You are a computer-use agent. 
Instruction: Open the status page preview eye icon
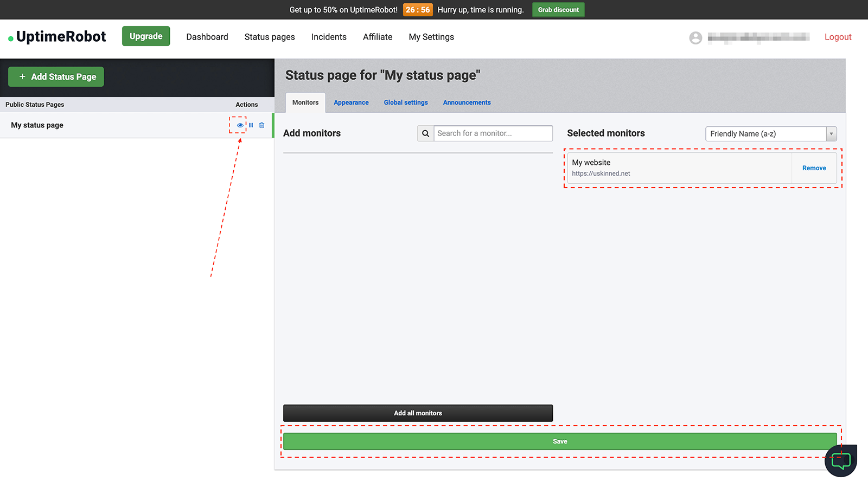point(239,125)
